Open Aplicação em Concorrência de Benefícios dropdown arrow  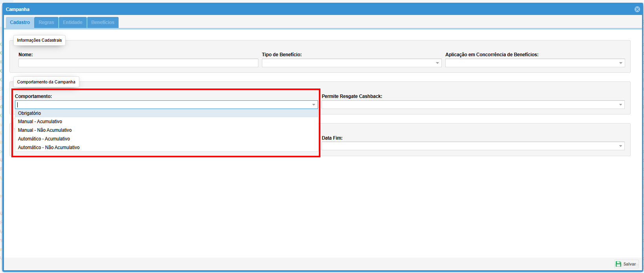[x=620, y=63]
